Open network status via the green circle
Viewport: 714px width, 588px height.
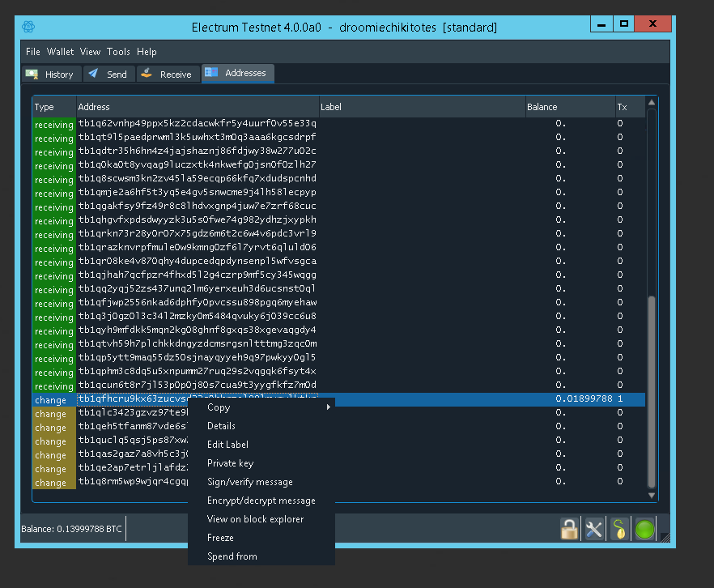point(644,529)
